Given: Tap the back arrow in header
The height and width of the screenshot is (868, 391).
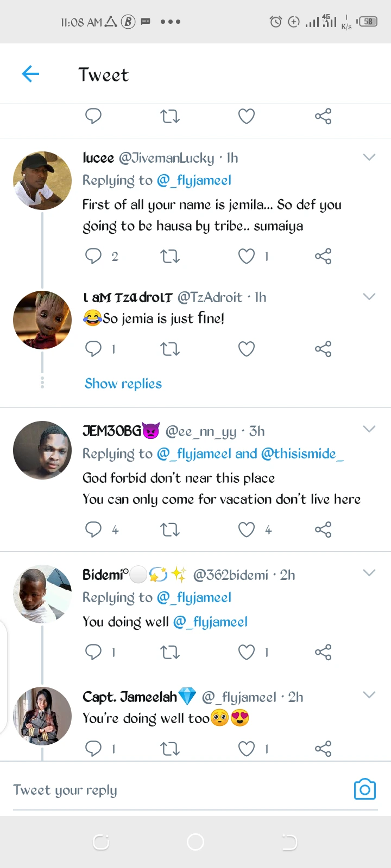Looking at the screenshot, I should pyautogui.click(x=30, y=74).
